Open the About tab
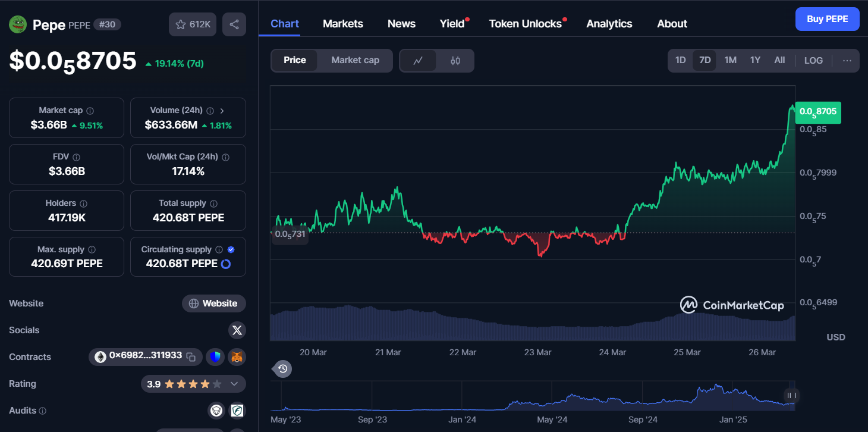Viewport: 868px width, 432px height. [672, 24]
